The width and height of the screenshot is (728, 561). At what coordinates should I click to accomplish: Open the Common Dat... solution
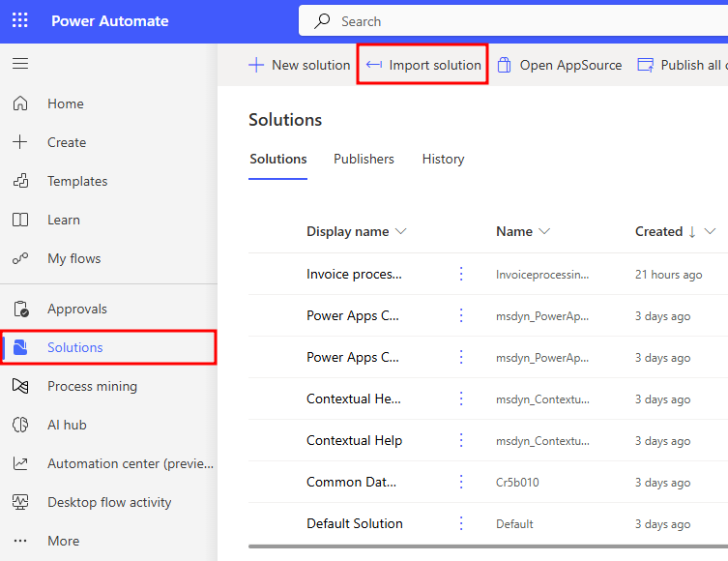[352, 482]
